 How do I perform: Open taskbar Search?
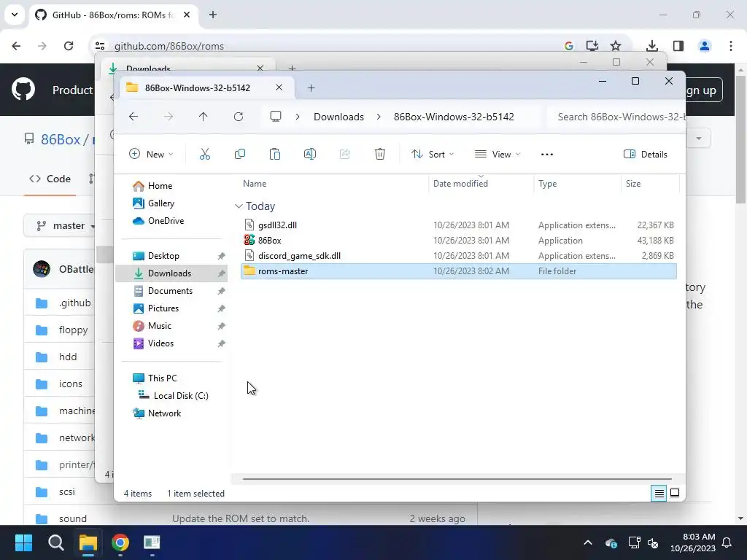point(55,542)
